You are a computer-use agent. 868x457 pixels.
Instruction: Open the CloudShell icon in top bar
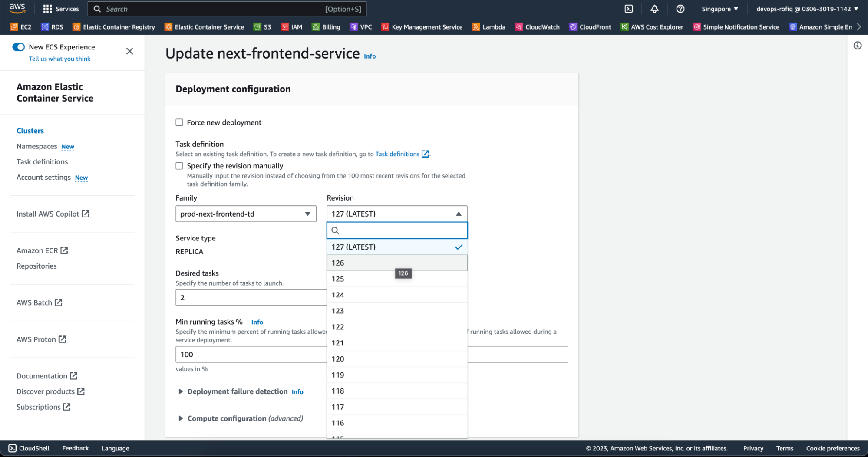[x=628, y=9]
